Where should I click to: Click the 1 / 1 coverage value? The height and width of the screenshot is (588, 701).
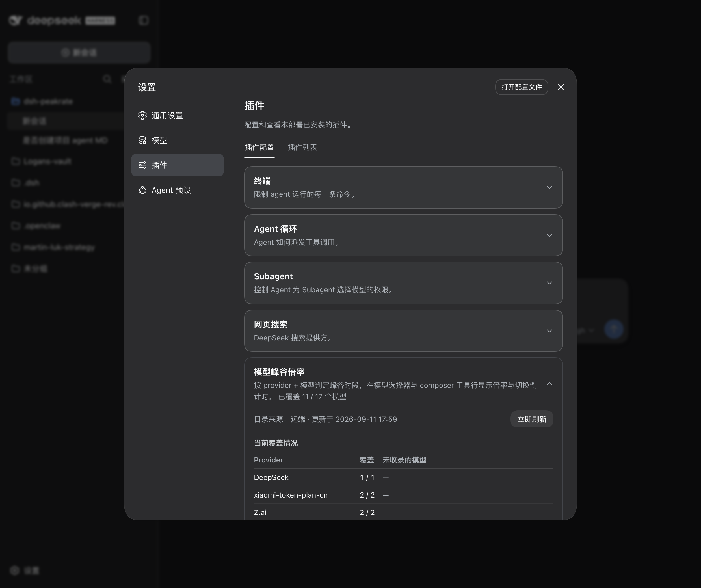367,477
